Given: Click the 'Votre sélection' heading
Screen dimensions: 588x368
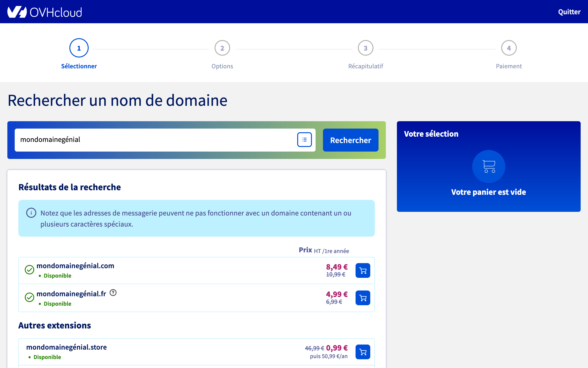Looking at the screenshot, I should [431, 134].
